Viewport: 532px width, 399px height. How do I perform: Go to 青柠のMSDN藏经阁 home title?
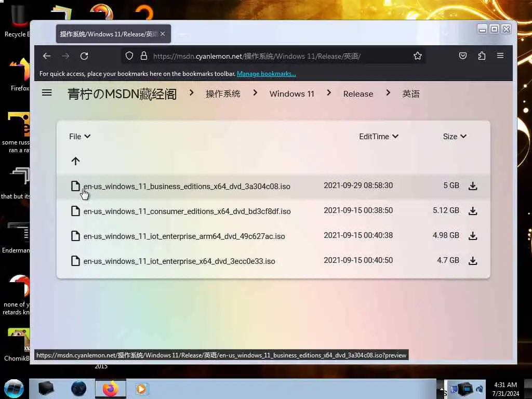click(122, 94)
